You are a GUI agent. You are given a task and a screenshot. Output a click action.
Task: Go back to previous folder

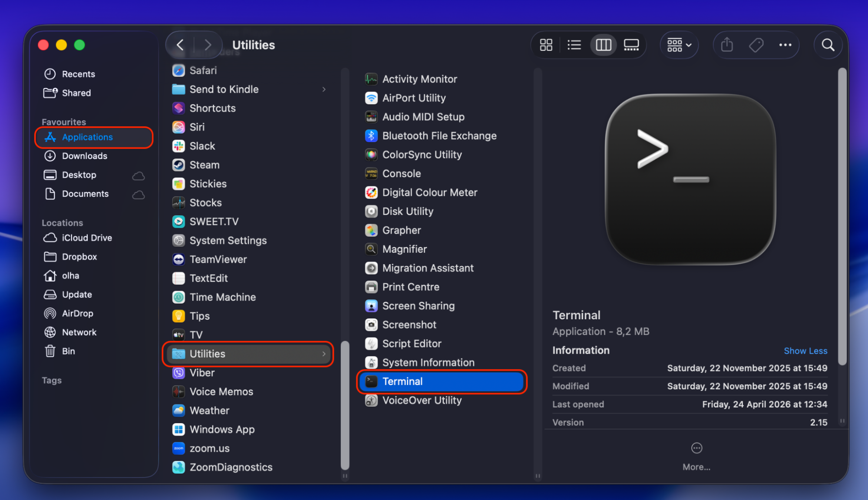[180, 45]
